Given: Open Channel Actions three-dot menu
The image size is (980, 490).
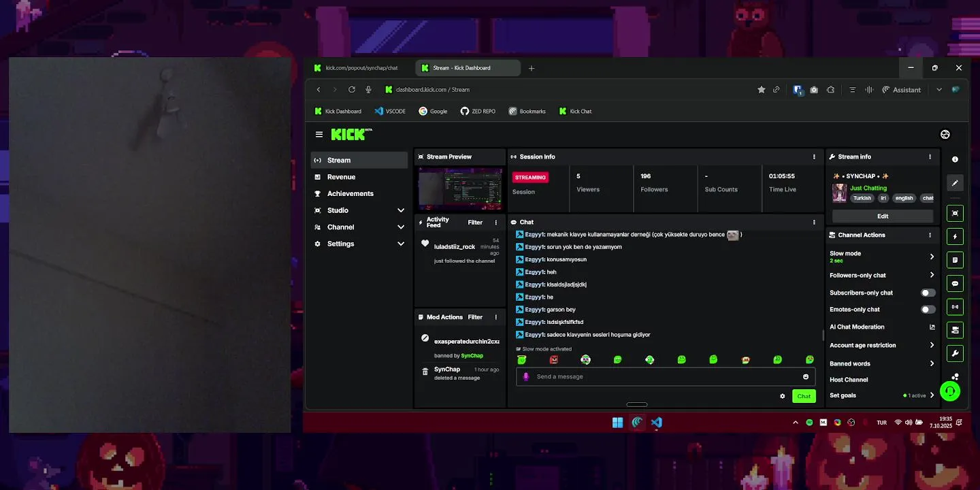Looking at the screenshot, I should 930,235.
